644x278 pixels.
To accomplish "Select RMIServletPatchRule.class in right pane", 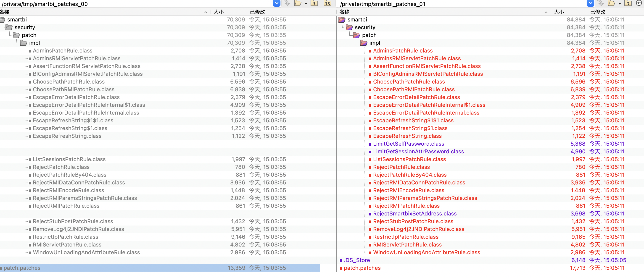I will click(407, 244).
